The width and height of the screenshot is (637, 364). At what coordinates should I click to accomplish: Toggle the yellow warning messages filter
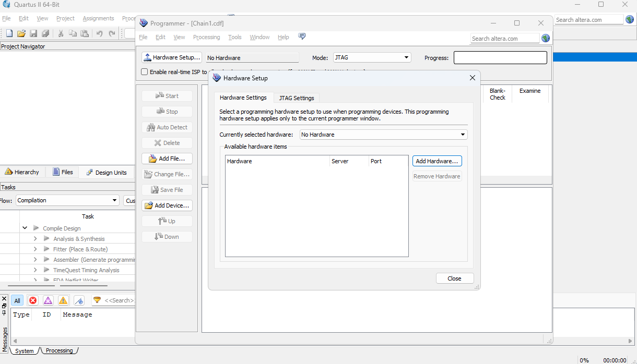tap(63, 300)
